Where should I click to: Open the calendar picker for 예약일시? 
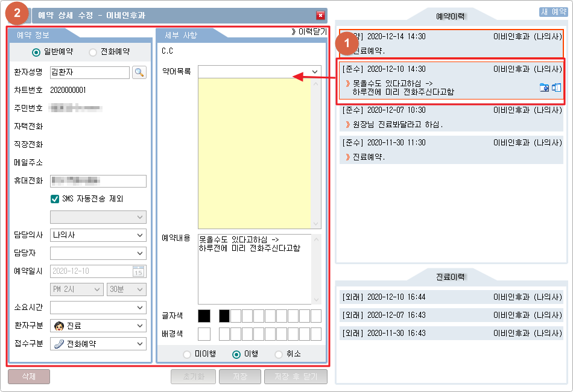pyautogui.click(x=139, y=271)
